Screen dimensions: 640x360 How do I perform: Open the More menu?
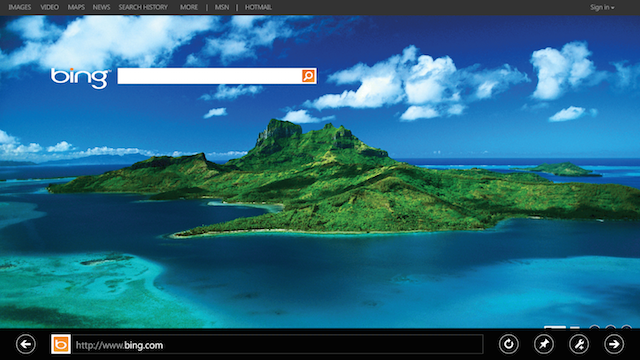[189, 7]
